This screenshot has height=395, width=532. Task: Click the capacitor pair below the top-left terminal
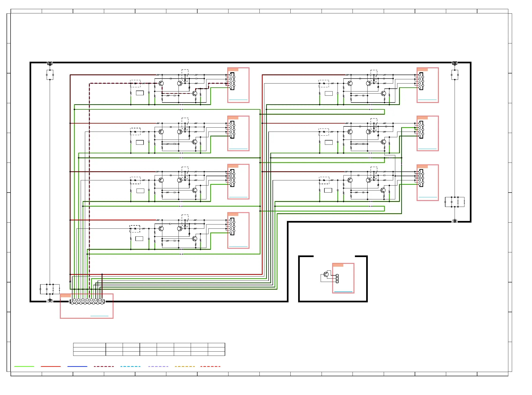click(50, 75)
